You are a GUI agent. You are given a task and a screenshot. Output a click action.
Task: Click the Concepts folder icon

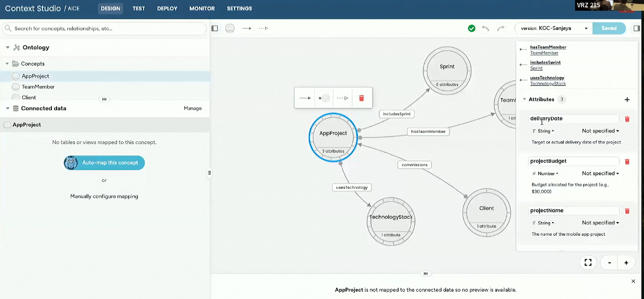point(16,64)
